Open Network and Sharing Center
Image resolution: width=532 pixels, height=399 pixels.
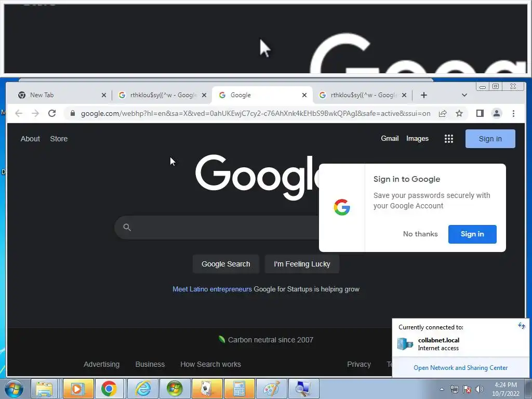pos(460,368)
